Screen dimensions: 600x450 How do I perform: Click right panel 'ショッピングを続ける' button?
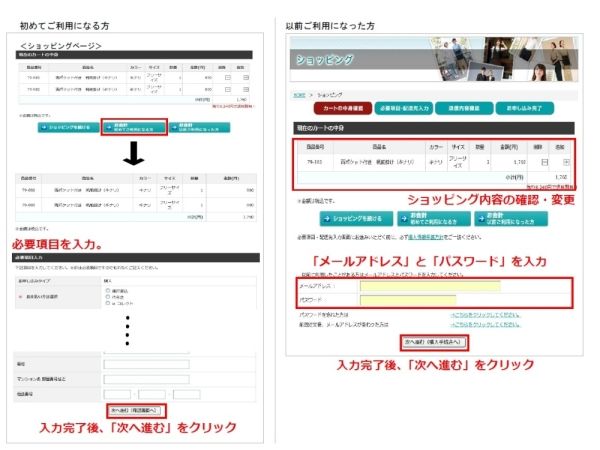tap(352, 218)
